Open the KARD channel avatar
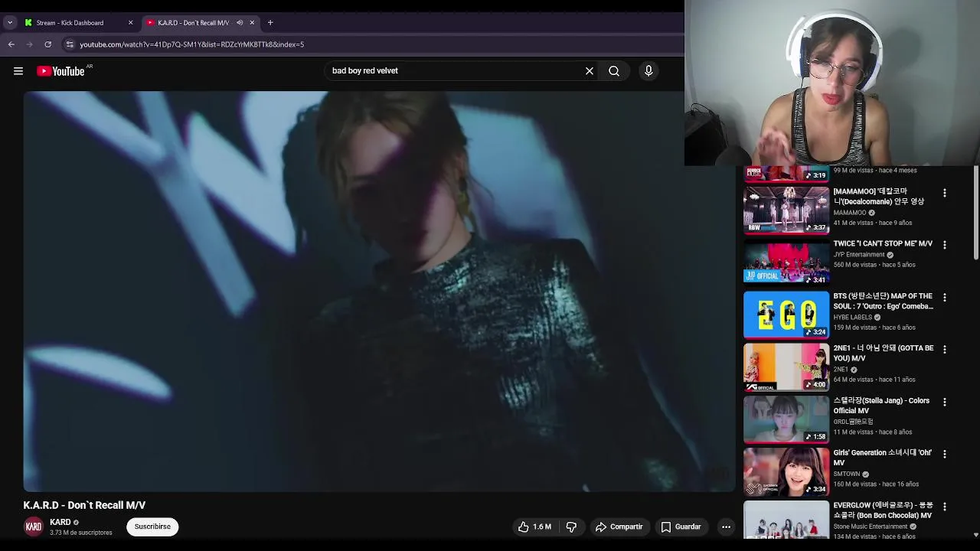Image resolution: width=980 pixels, height=551 pixels. pyautogui.click(x=34, y=527)
